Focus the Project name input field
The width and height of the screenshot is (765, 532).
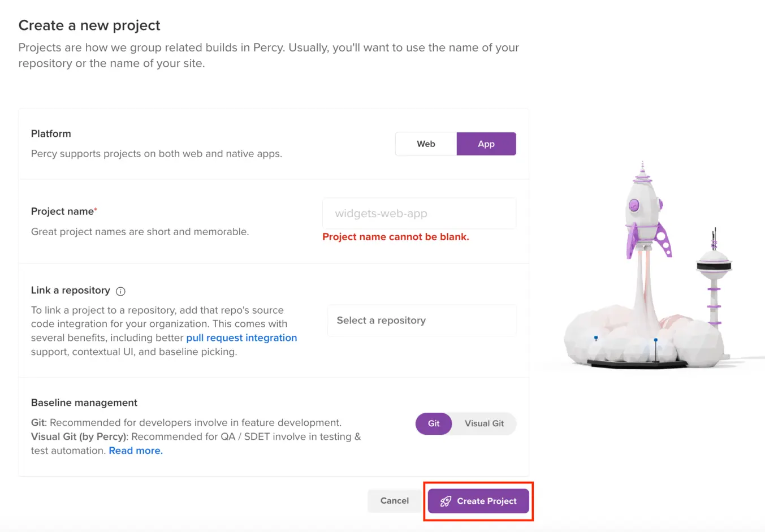(x=419, y=214)
